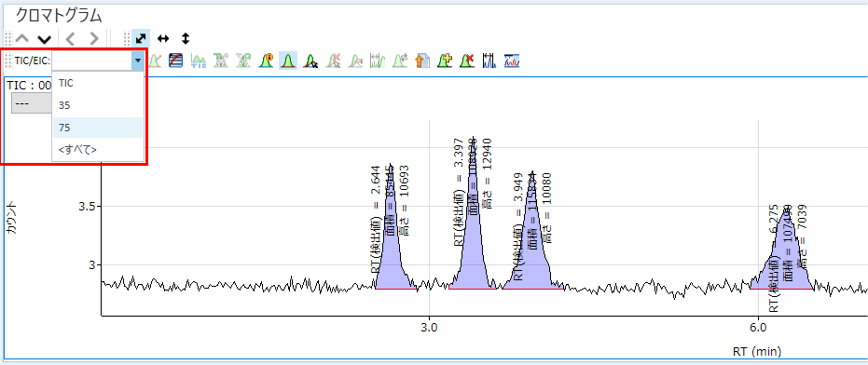
Task: Click the TIC/EIC combo box text field
Action: point(92,61)
